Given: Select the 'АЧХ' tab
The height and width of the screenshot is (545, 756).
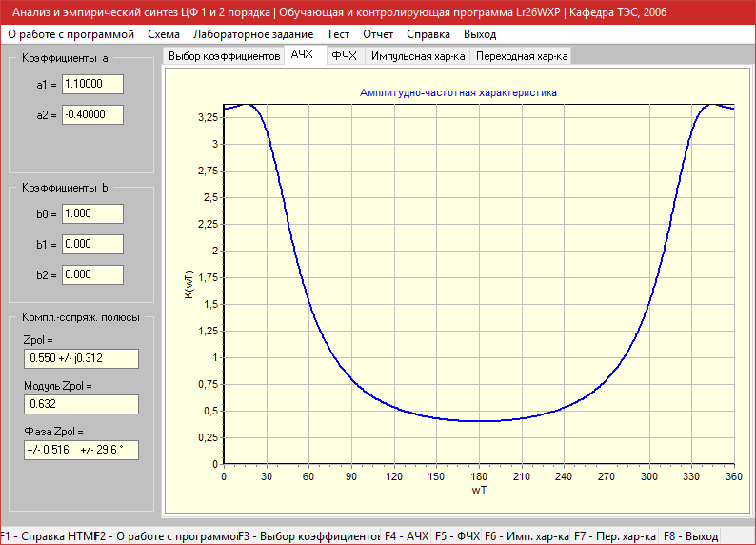Looking at the screenshot, I should pos(302,54).
